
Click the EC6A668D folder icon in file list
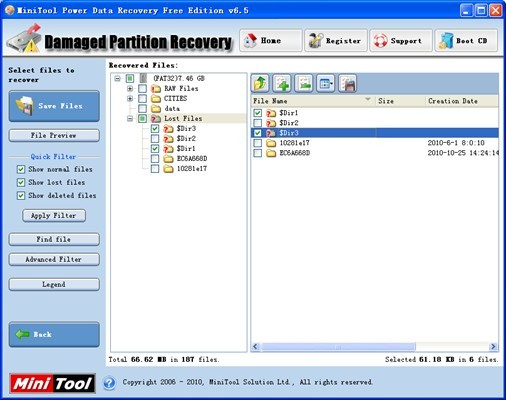coord(271,153)
